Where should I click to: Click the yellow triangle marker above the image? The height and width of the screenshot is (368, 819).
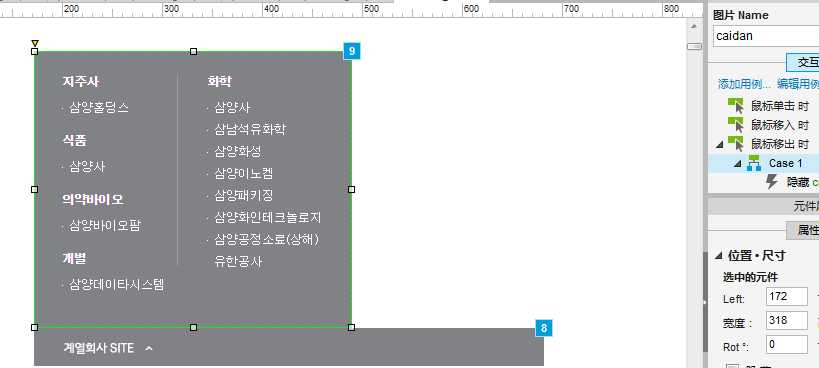(x=34, y=43)
